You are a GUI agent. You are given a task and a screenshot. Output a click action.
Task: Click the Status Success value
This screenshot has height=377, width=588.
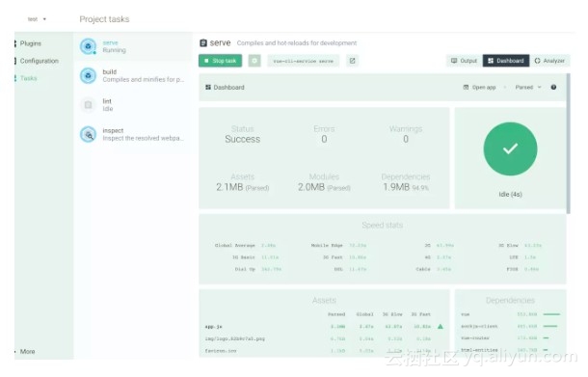(243, 139)
